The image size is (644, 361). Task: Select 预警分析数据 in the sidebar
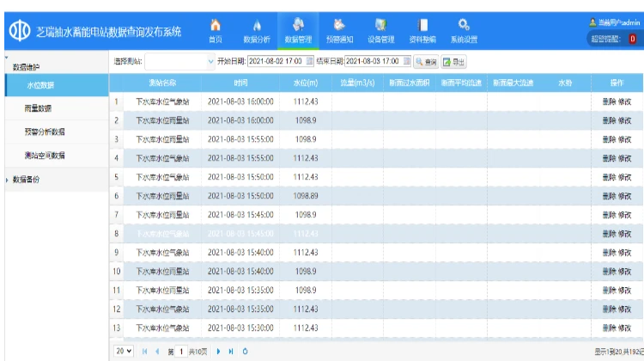pyautogui.click(x=57, y=132)
